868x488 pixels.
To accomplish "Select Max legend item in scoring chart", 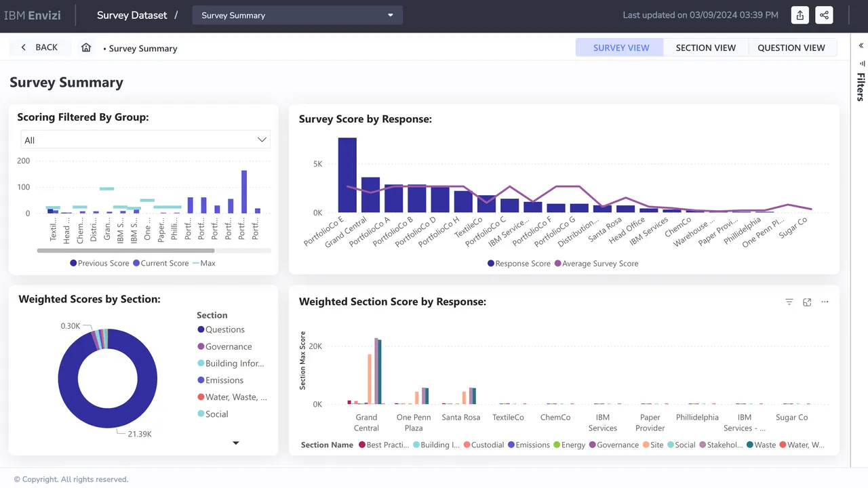I will (204, 263).
